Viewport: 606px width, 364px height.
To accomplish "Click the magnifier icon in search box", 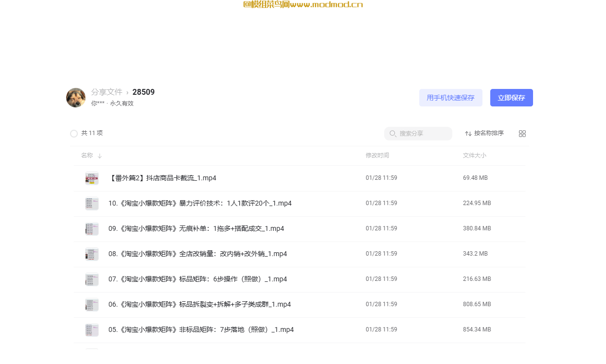I will [x=393, y=134].
